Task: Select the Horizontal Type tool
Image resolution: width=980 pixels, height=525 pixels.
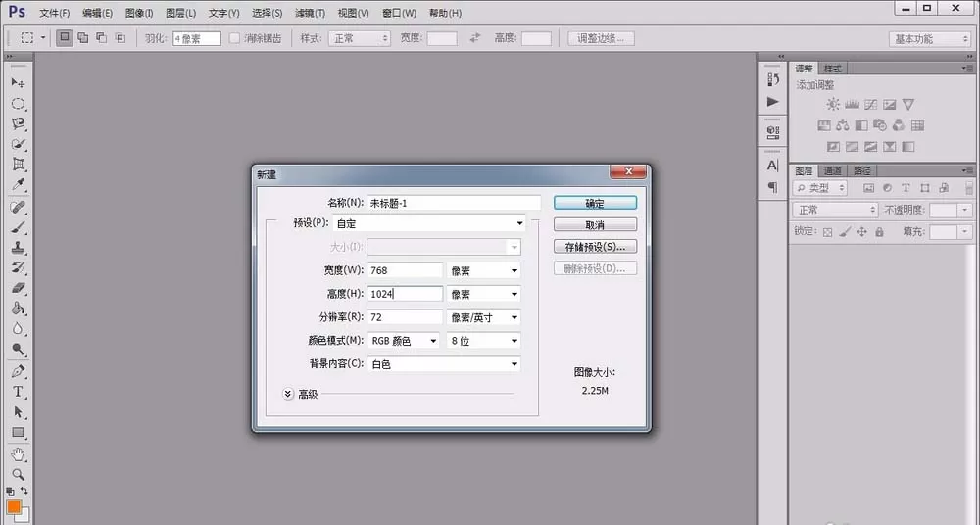Action: (x=18, y=392)
